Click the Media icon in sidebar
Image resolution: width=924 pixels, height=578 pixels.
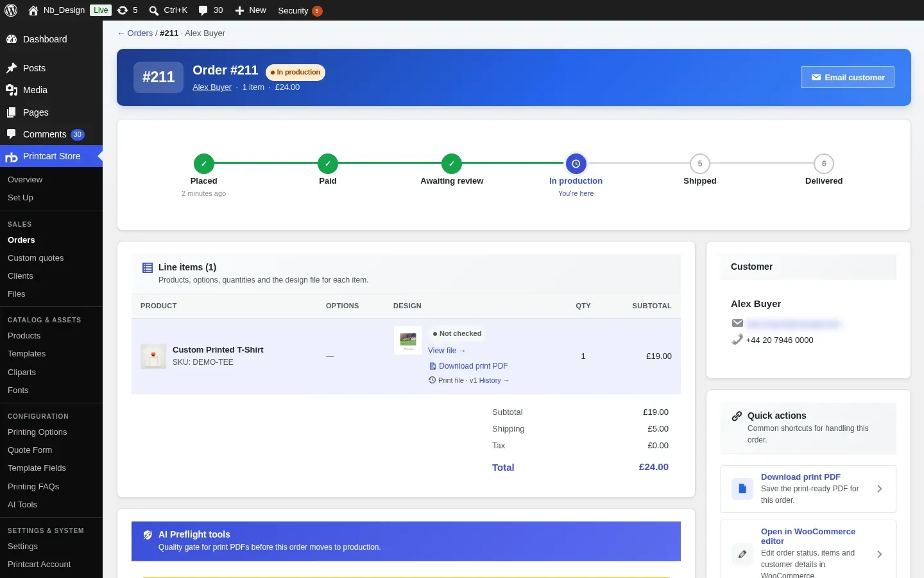12,90
